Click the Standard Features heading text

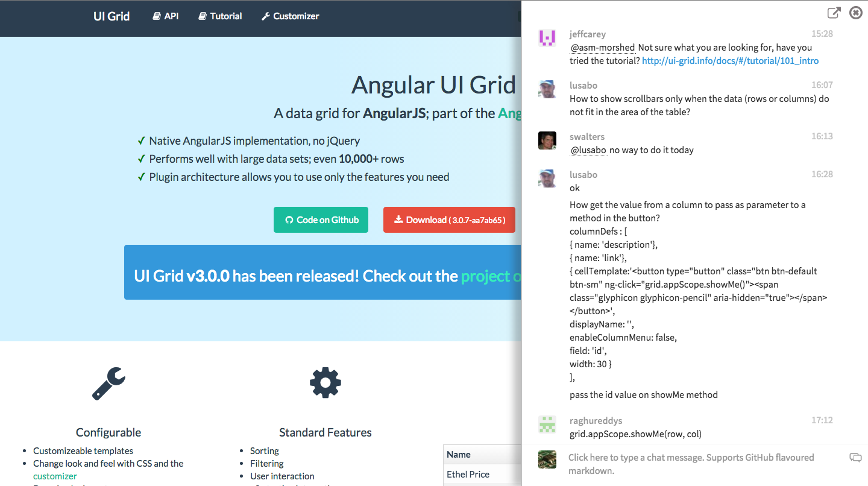[325, 432]
